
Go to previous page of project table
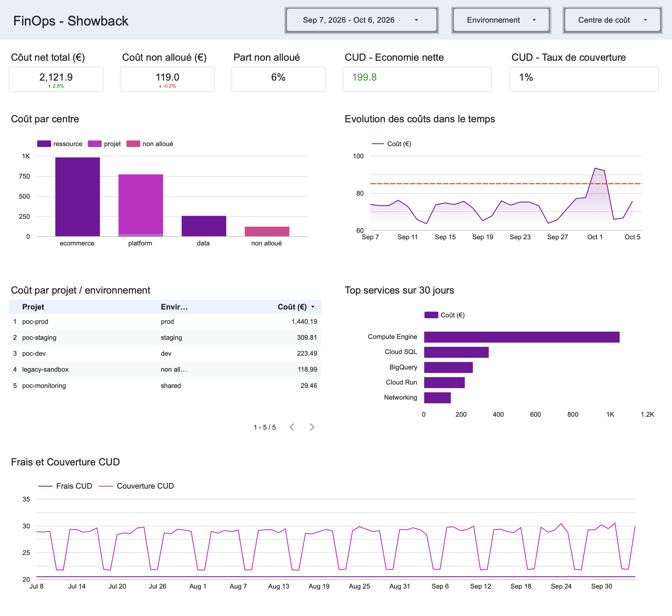(292, 427)
